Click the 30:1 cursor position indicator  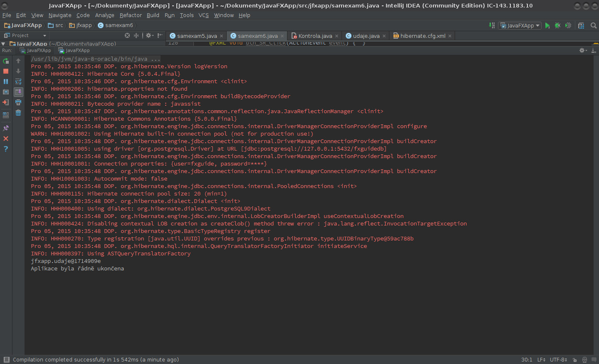[x=527, y=360]
